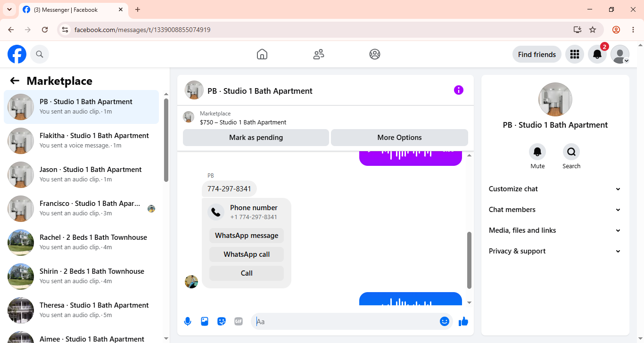This screenshot has height=343, width=644.
Task: Expand the Privacy & support section
Action: (555, 251)
